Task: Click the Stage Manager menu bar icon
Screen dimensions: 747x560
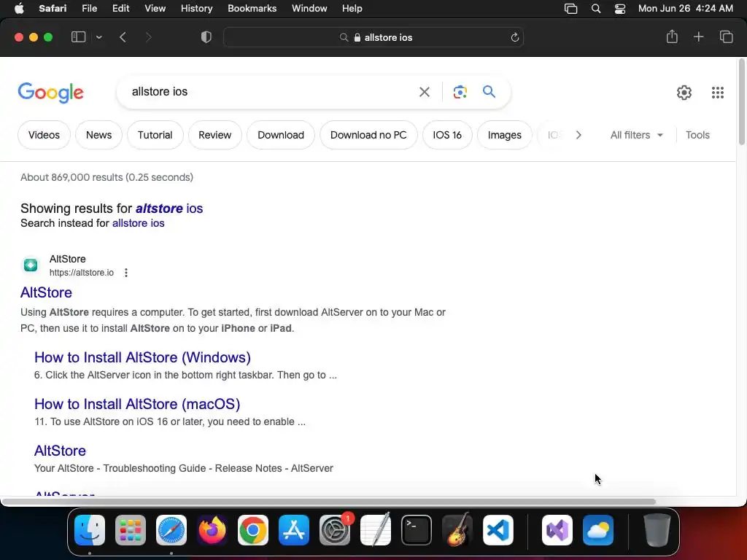Action: point(570,9)
